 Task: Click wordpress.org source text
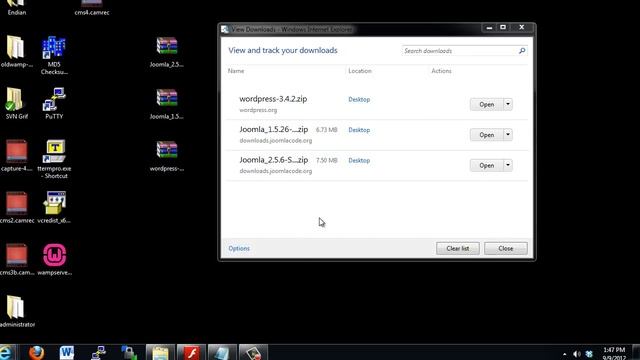(258, 110)
